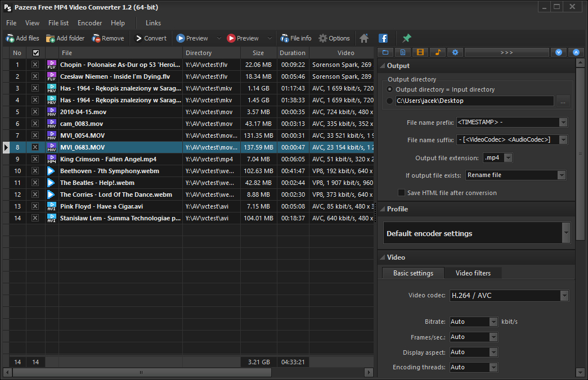
Task: Click the AVI icon of Pink Floyd file
Action: pyautogui.click(x=52, y=206)
